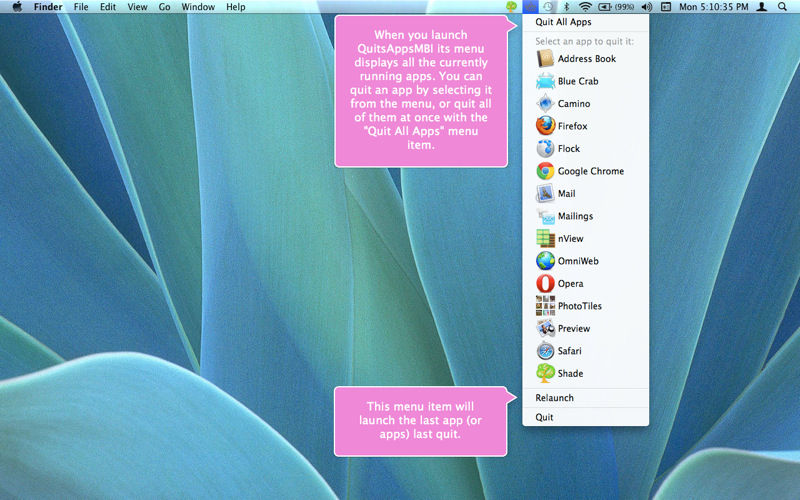Select the Mail label to quit it

coord(566,193)
